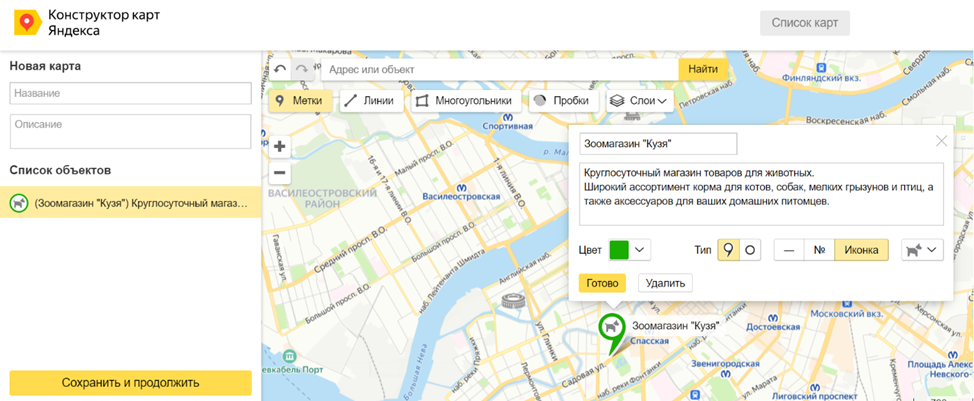This screenshot has width=974, height=401.
Task: Click the Найти search button
Action: (703, 70)
